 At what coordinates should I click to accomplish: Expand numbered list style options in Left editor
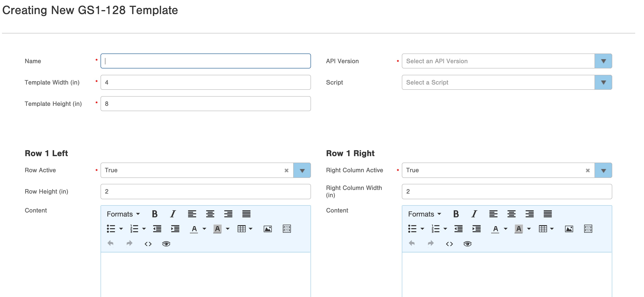[144, 229]
